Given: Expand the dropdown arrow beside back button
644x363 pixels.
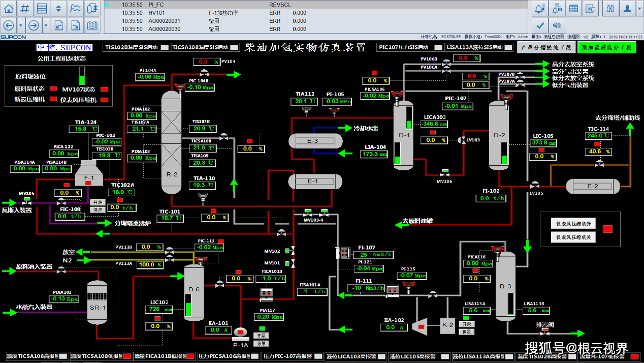Looking at the screenshot, I should [x=20, y=25].
